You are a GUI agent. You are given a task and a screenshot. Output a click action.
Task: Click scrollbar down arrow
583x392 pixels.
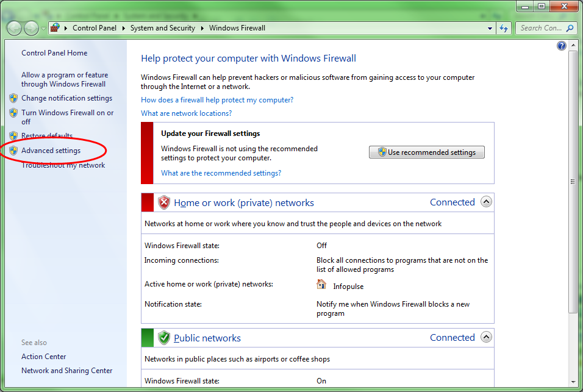[573, 382]
